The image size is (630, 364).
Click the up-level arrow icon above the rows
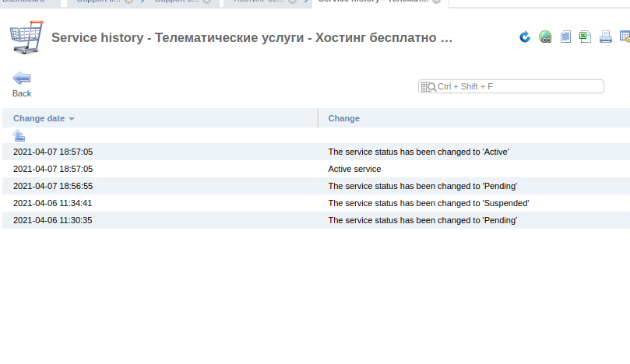coord(19,135)
